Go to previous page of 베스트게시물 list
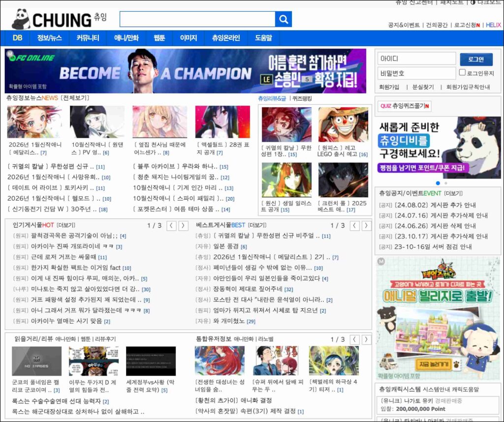Image resolution: width=504 pixels, height=422 pixels. [354, 225]
